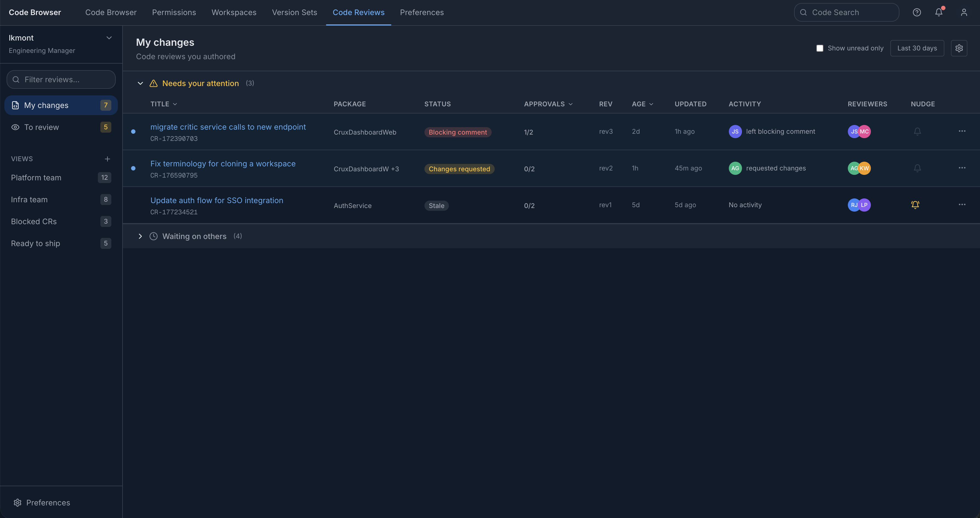Click the My changes document icon

(x=15, y=105)
